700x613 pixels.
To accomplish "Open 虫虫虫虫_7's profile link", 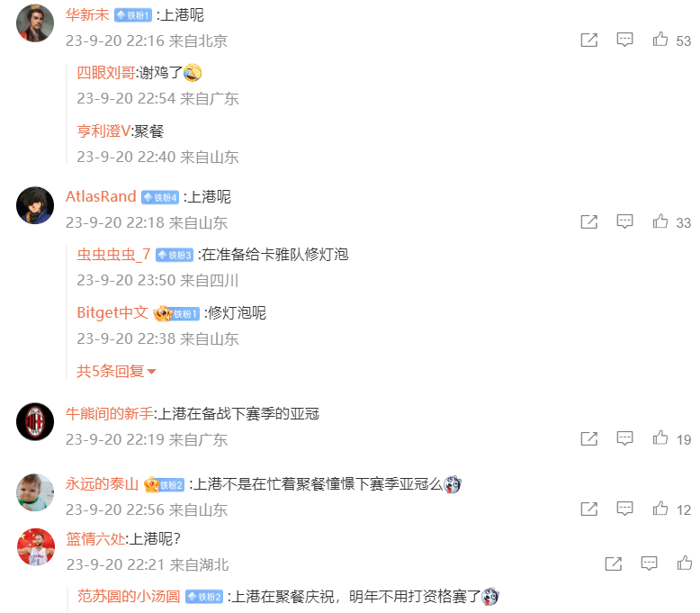I will click(x=113, y=255).
